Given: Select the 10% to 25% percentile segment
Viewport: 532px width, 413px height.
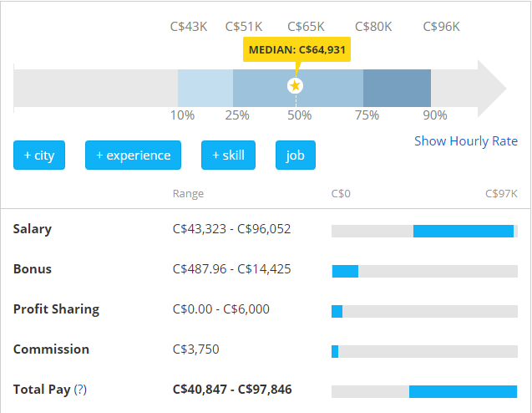Looking at the screenshot, I should [205, 88].
